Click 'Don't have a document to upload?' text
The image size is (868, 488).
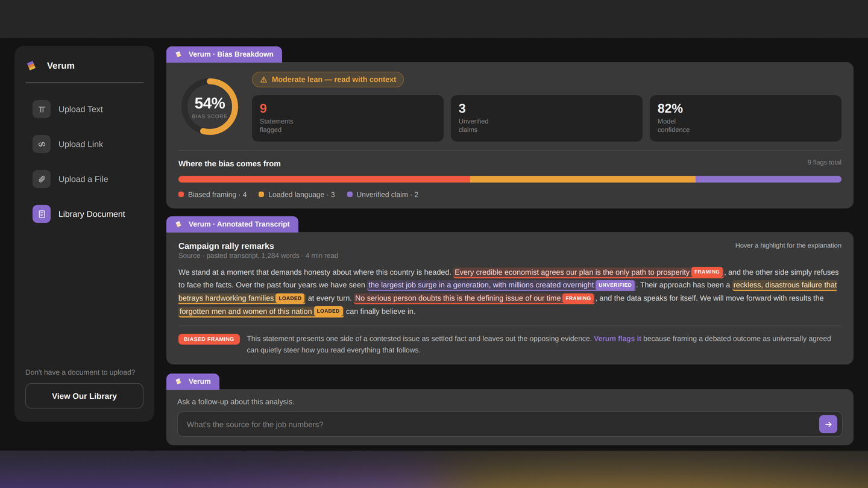[80, 372]
